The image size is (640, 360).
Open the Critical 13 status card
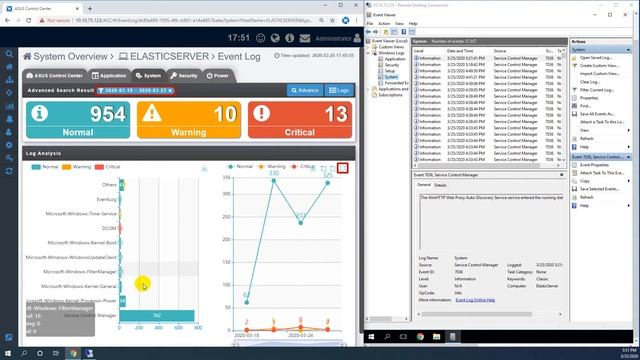pos(300,120)
